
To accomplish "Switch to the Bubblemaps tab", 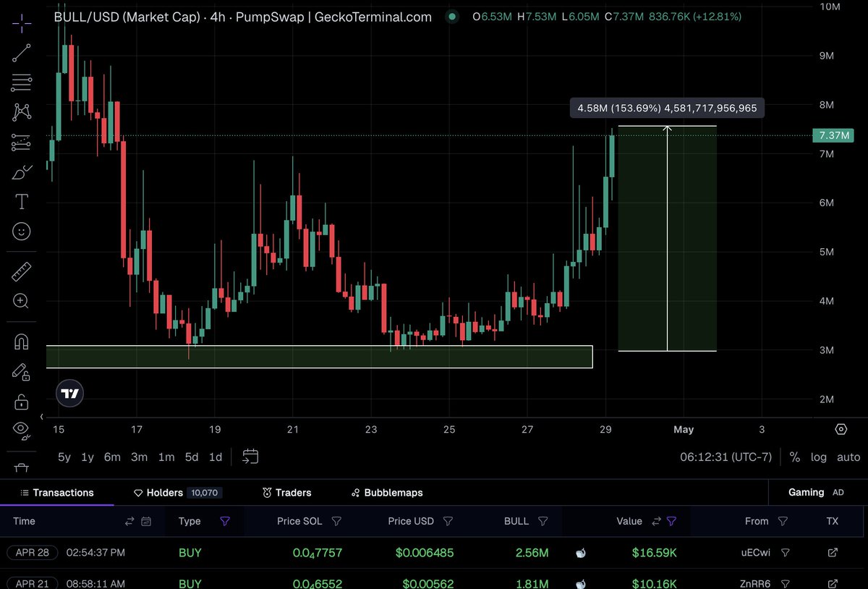I will tap(386, 493).
